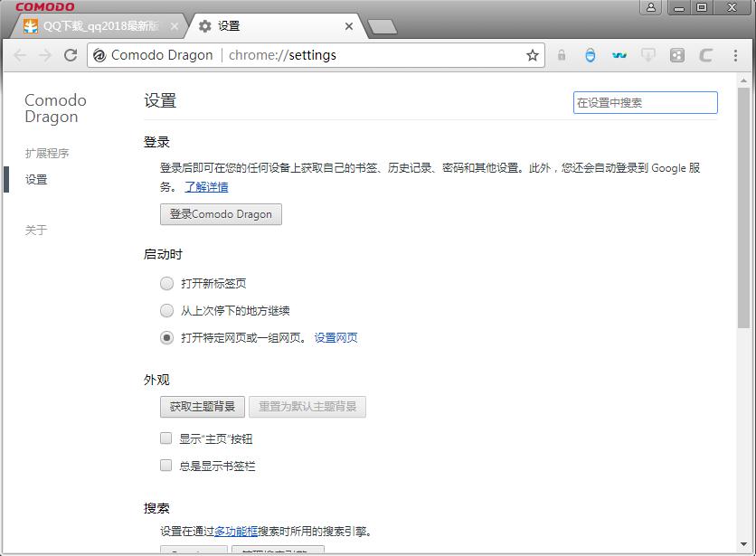Image resolution: width=756 pixels, height=556 pixels.
Task: Focus the 在设置中搜索 search field
Action: [x=645, y=103]
